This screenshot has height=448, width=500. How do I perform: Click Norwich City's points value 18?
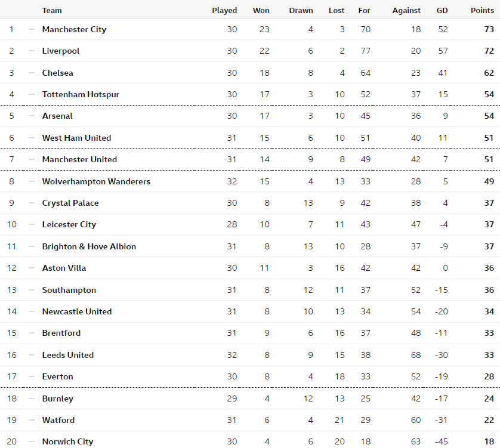pos(489,441)
